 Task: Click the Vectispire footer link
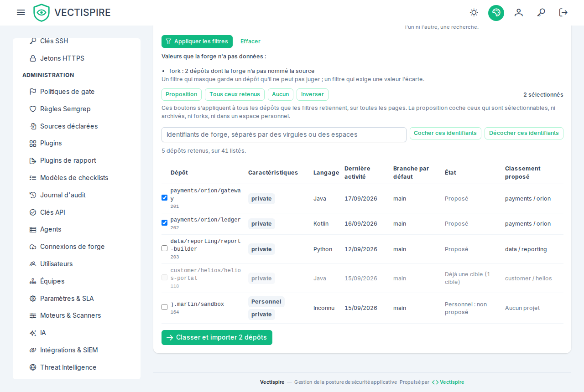coord(448,382)
